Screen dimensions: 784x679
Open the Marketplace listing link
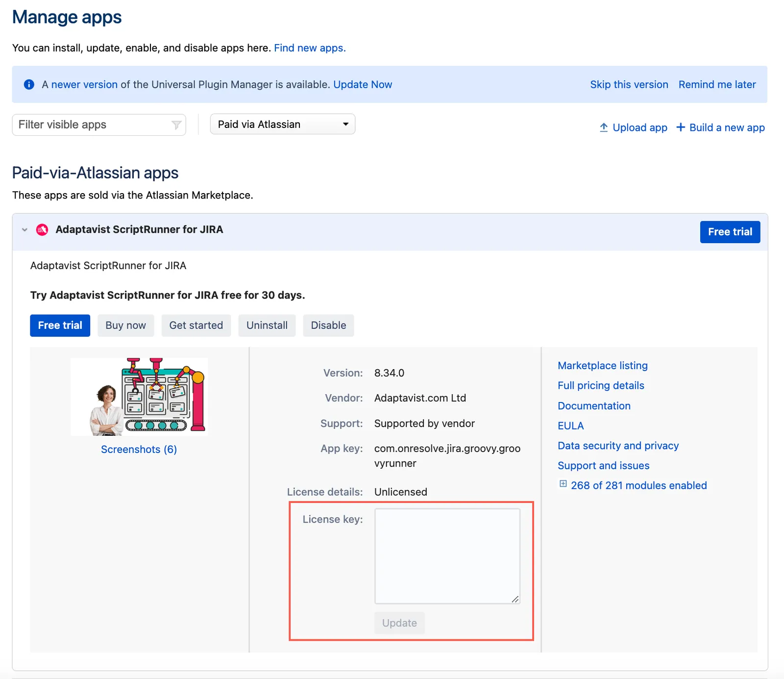point(603,366)
